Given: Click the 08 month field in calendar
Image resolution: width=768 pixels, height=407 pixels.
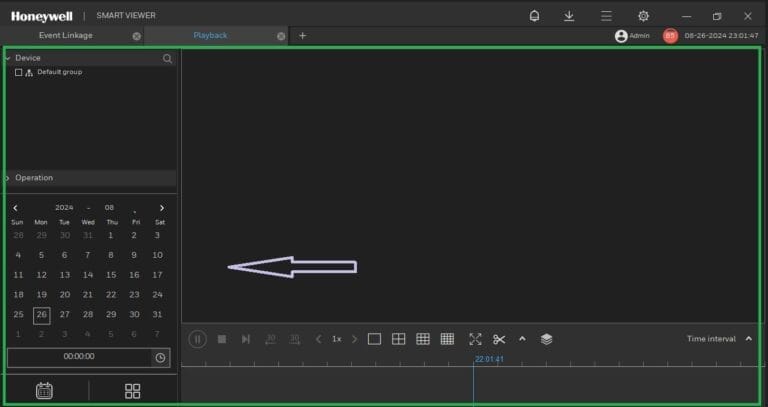Looking at the screenshot, I should (x=109, y=208).
